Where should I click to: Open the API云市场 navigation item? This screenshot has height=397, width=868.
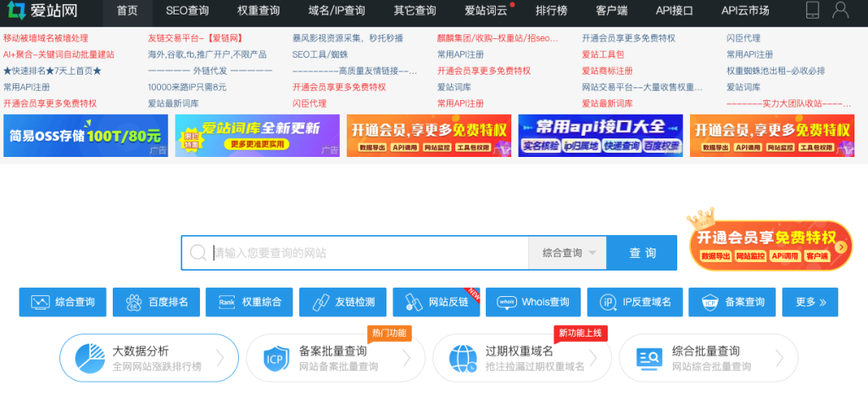point(745,10)
